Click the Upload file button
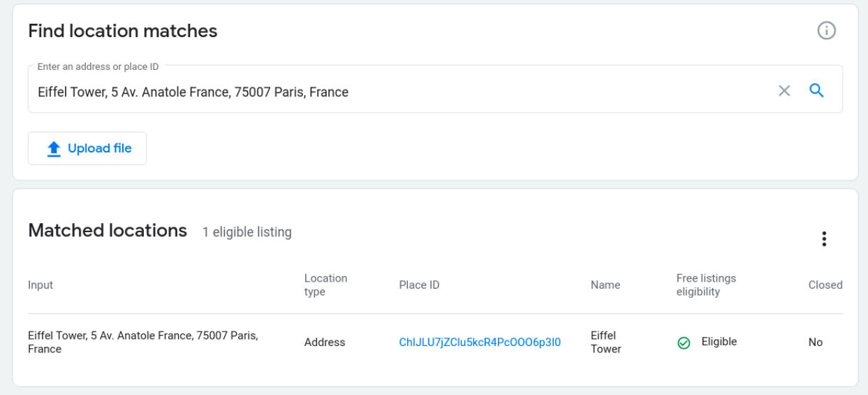Viewport: 868px width, 395px height. click(x=87, y=148)
